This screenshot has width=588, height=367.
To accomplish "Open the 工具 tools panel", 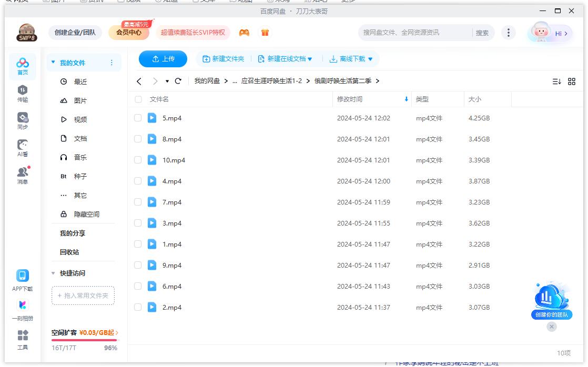I will tap(22, 339).
